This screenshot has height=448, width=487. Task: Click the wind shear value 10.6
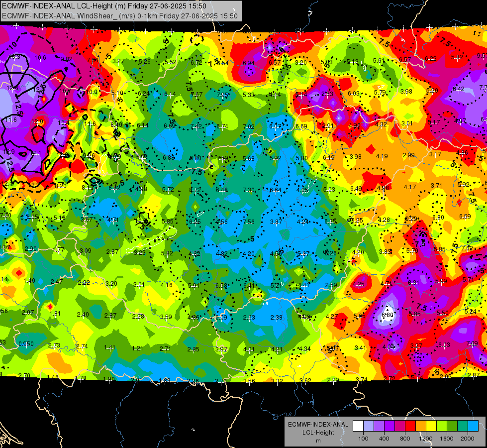(x=40, y=58)
